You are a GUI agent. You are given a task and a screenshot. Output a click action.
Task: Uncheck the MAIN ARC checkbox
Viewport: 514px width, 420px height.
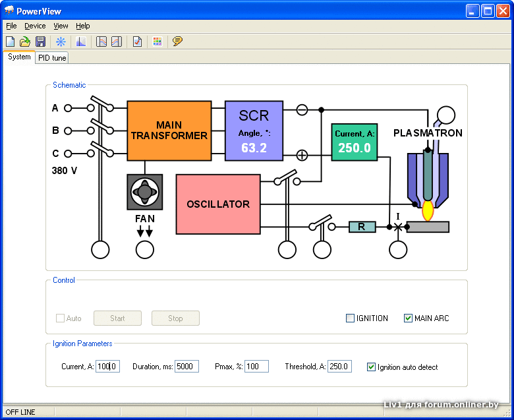409,318
